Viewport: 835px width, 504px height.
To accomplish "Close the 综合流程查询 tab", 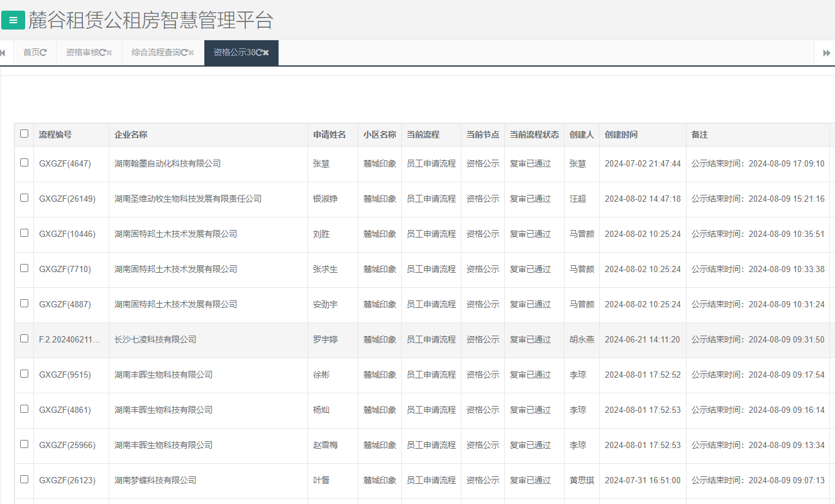I will point(191,52).
